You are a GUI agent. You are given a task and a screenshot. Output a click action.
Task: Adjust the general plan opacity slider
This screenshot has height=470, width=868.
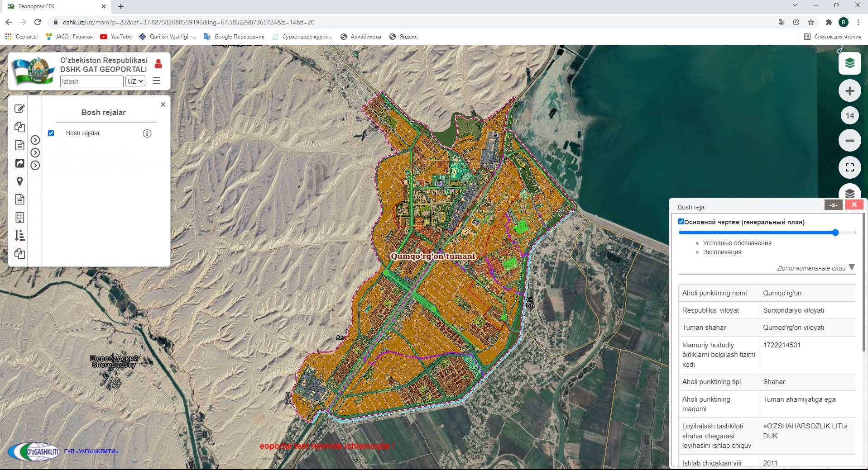[767, 233]
